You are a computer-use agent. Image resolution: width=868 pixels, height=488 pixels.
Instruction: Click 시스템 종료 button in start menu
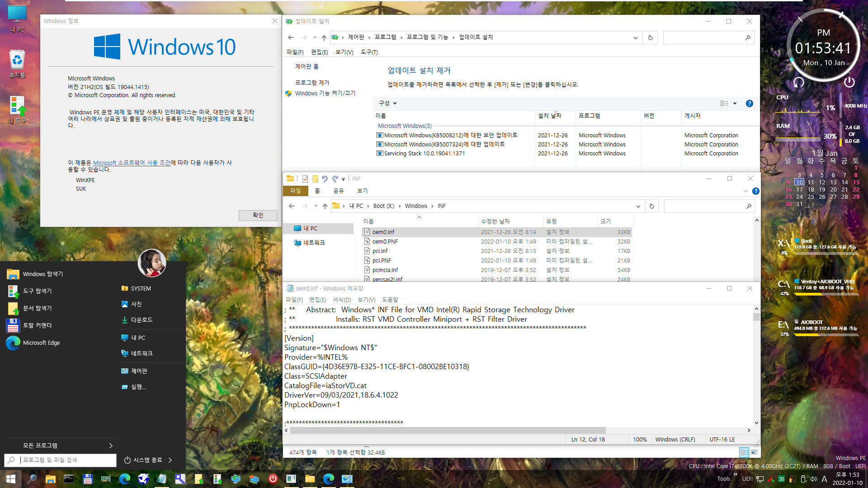click(x=143, y=460)
